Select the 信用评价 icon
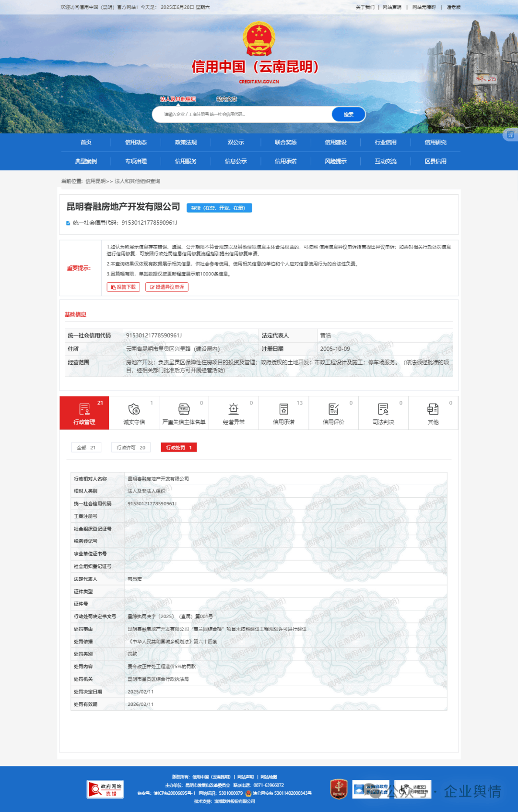Viewport: 518px width, 812px height. (x=333, y=409)
